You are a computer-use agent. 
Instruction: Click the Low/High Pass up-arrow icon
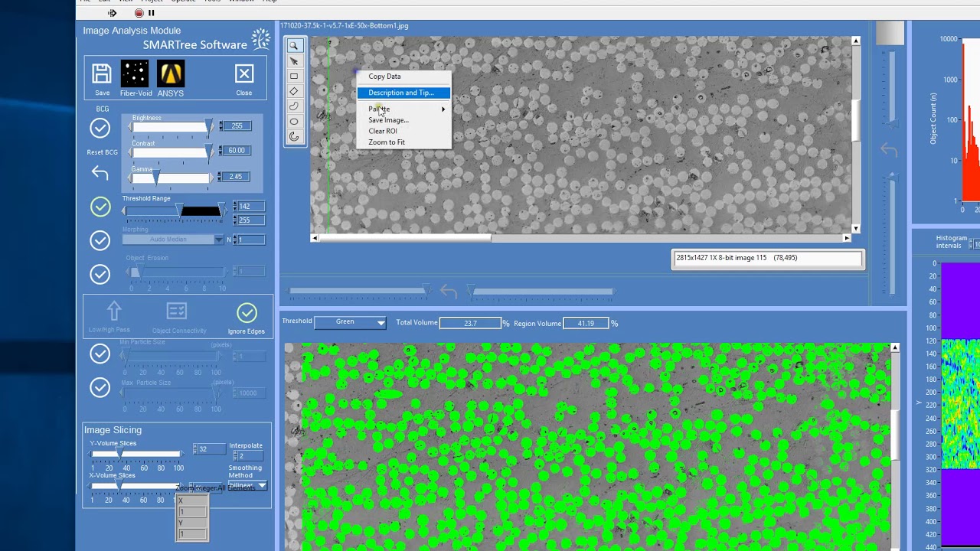coord(114,311)
